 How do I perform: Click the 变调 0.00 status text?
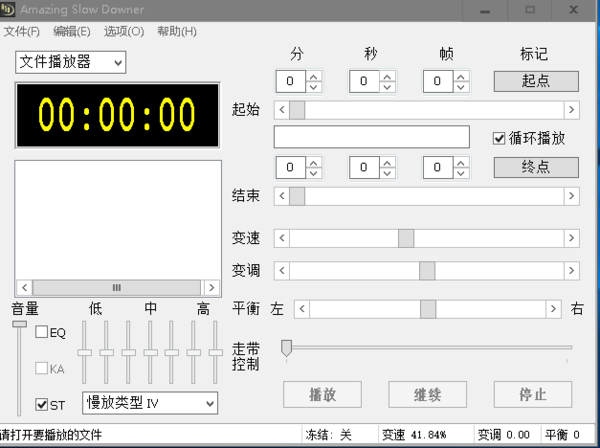pyautogui.click(x=504, y=435)
